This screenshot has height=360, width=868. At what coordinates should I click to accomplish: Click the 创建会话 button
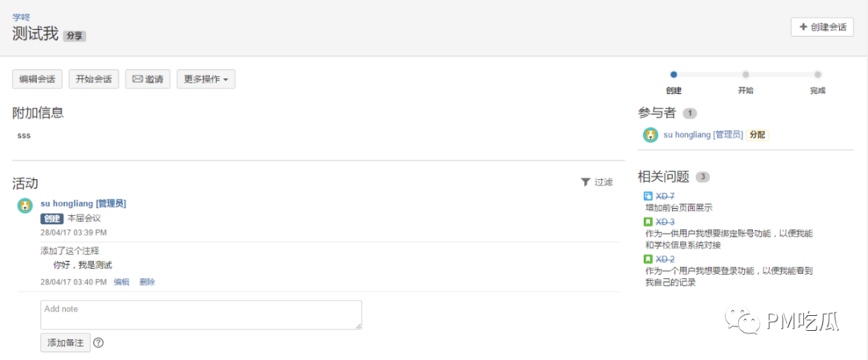822,27
